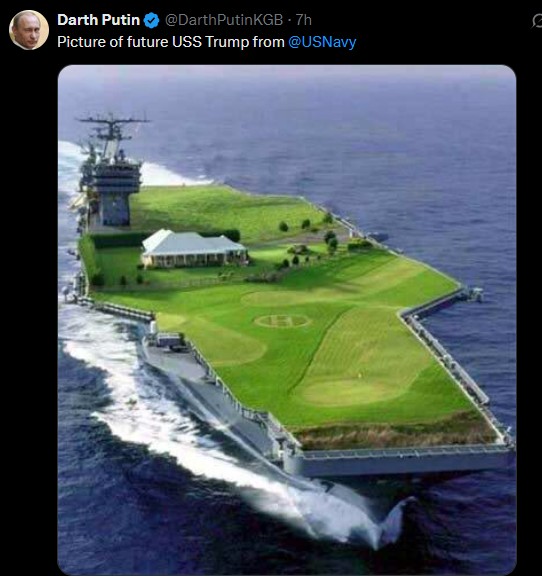Click the white clubhouse building in the photo
Image resolution: width=542 pixels, height=576 pixels.
(x=194, y=248)
